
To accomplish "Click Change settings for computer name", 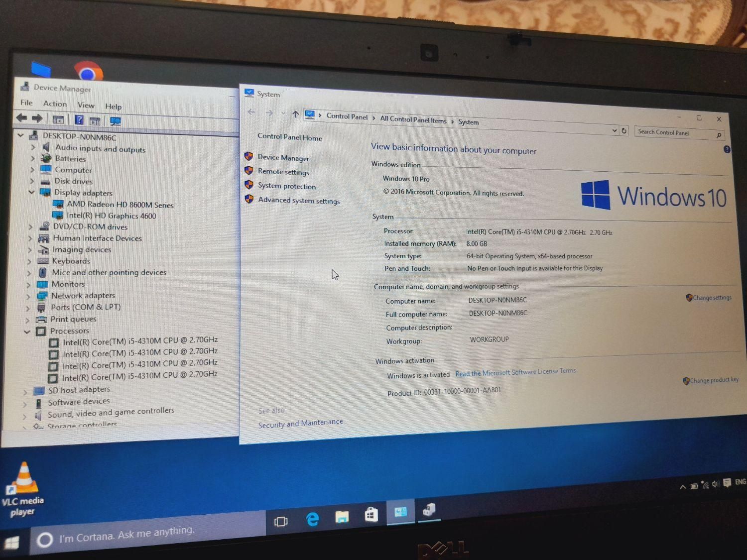I will tap(712, 298).
